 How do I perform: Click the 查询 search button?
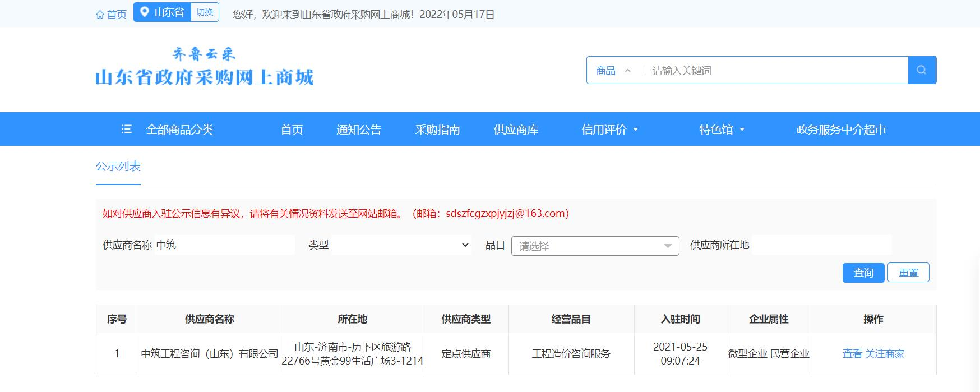coord(863,273)
